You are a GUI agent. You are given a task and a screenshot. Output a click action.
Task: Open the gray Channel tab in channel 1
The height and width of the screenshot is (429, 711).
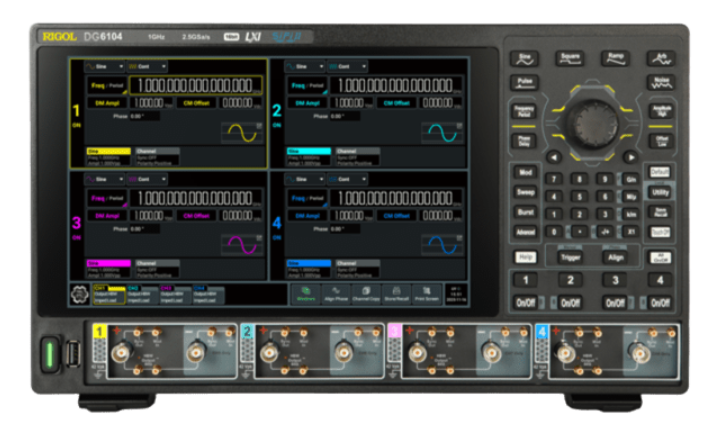click(x=157, y=156)
